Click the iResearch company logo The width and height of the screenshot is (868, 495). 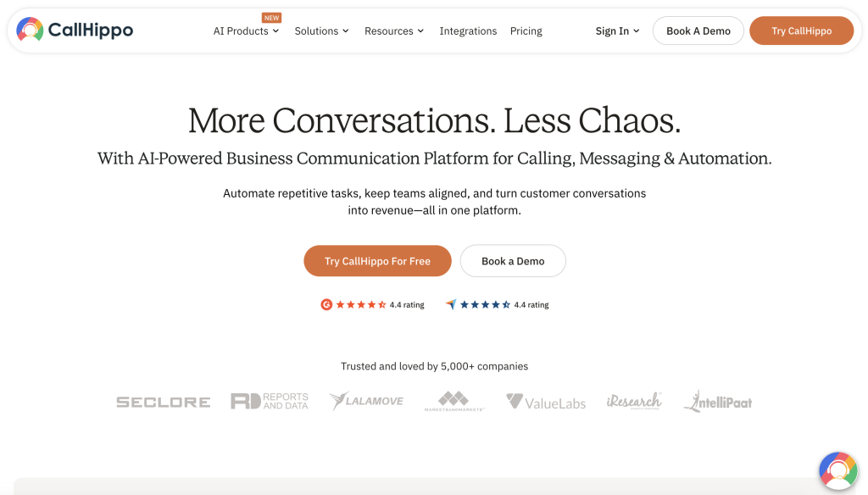(x=633, y=401)
